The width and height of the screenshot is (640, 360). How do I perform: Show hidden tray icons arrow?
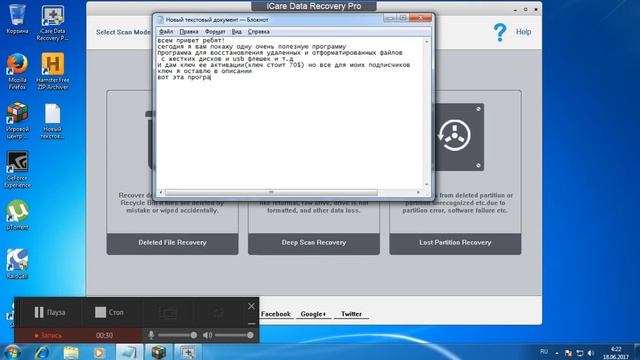point(557,353)
